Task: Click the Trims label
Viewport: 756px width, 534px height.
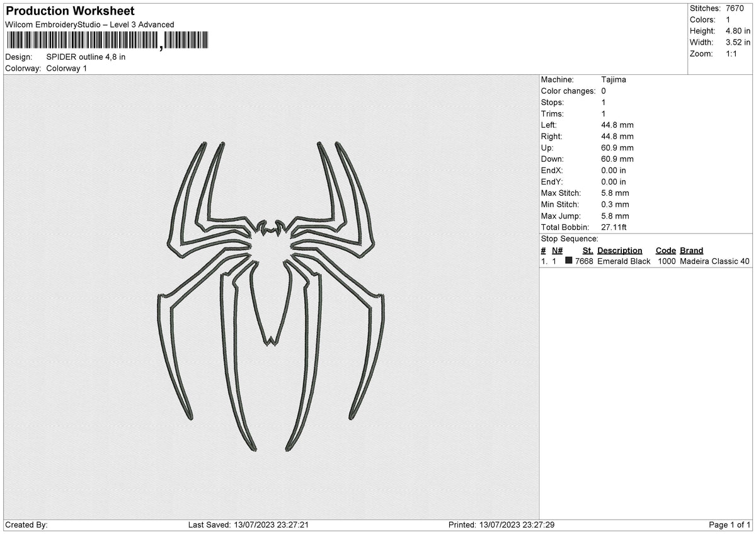Action: coord(553,114)
